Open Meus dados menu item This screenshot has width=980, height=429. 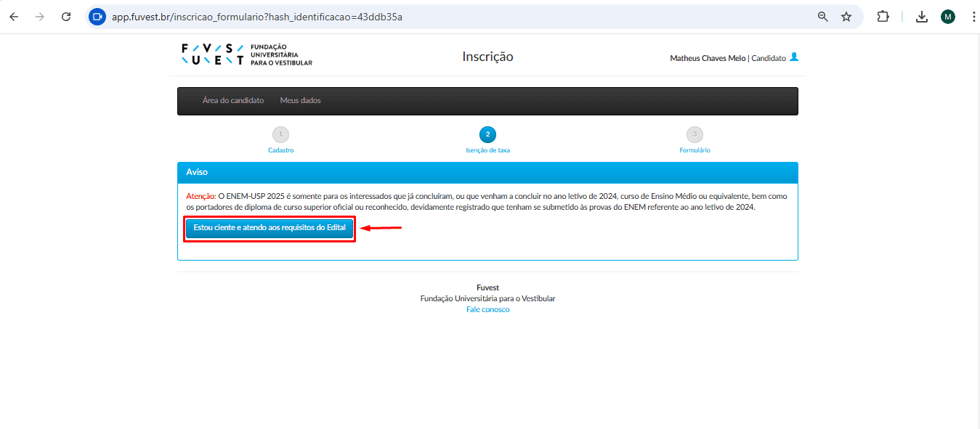(x=301, y=101)
